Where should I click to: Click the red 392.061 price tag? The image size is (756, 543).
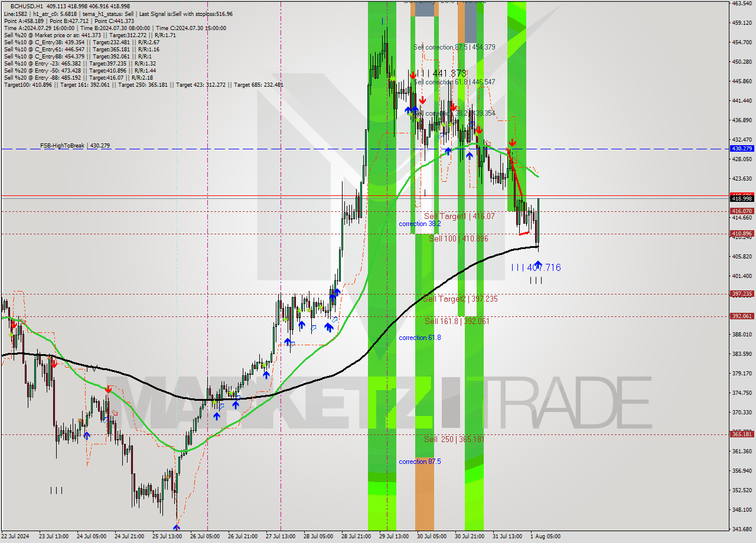tap(741, 316)
